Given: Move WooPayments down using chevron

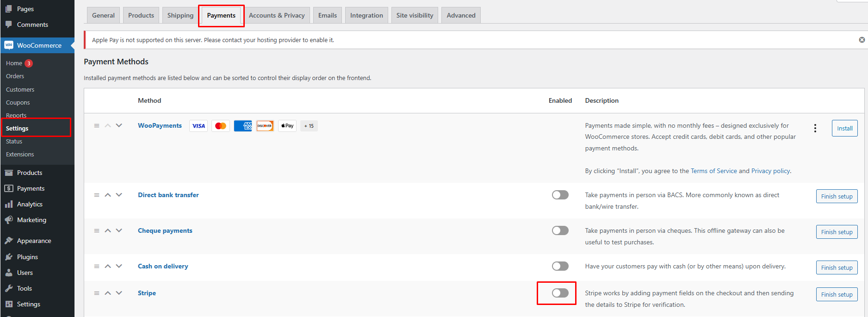Looking at the screenshot, I should (119, 125).
